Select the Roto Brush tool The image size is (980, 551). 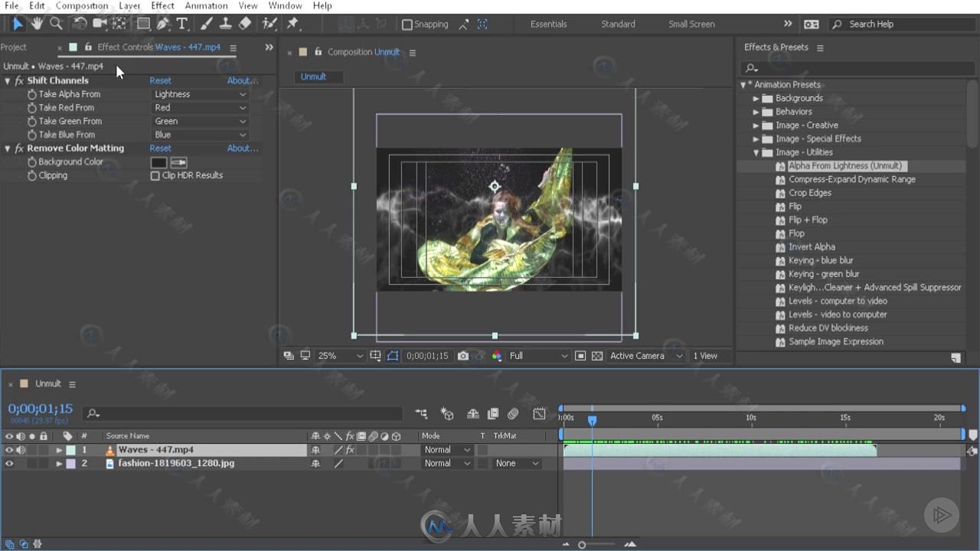point(269,24)
